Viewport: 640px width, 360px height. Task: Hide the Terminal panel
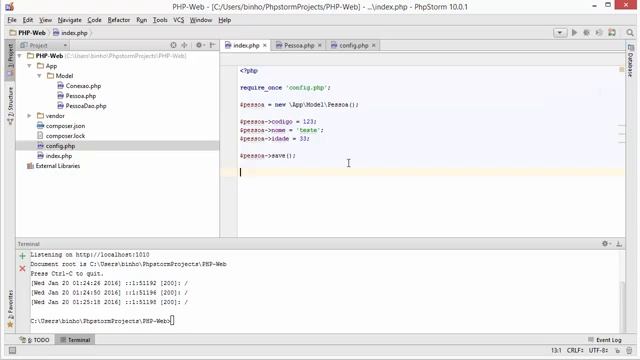(x=619, y=244)
